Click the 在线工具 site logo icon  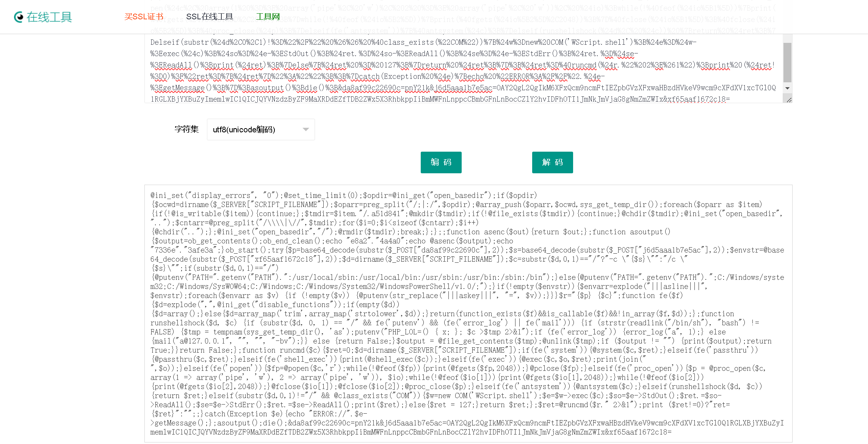pos(19,17)
